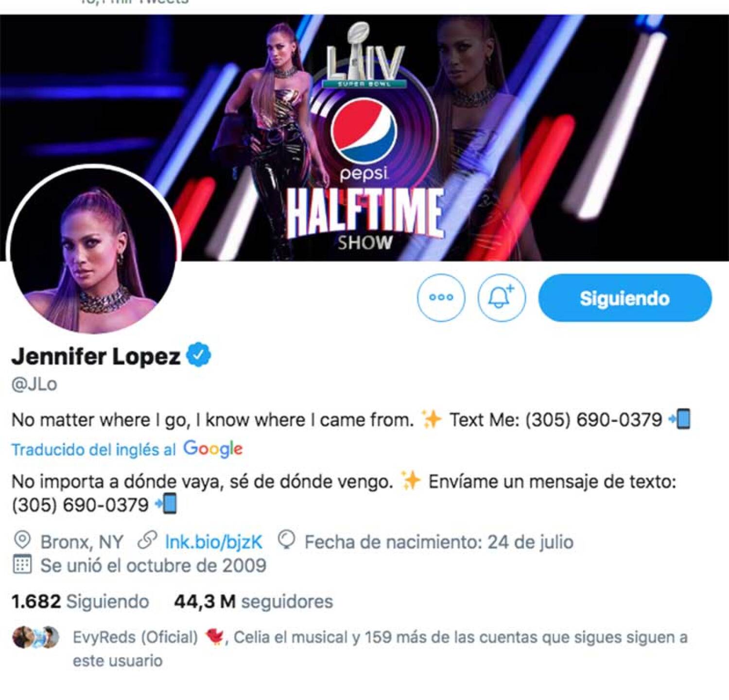
Task: Click the chain link icon beside lnk.bio
Action: (147, 541)
